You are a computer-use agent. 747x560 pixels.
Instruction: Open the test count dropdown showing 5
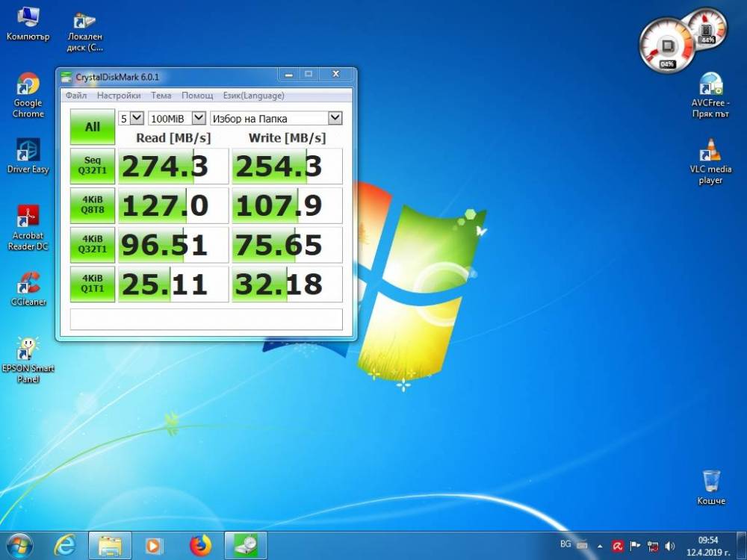(131, 118)
